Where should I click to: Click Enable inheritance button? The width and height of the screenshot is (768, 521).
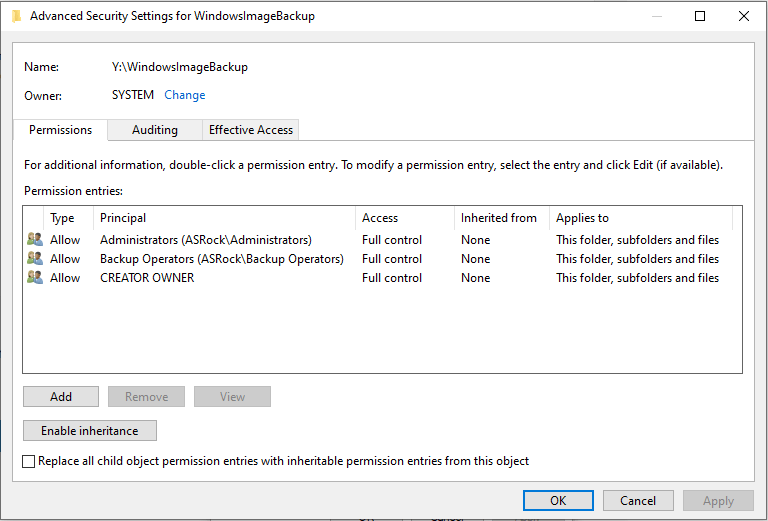(x=90, y=430)
